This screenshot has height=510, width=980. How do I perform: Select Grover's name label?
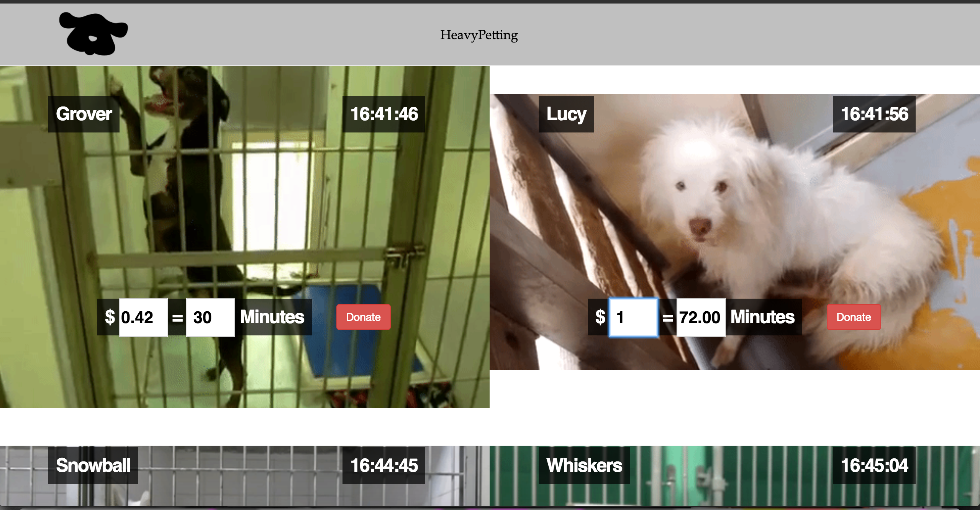(x=84, y=114)
